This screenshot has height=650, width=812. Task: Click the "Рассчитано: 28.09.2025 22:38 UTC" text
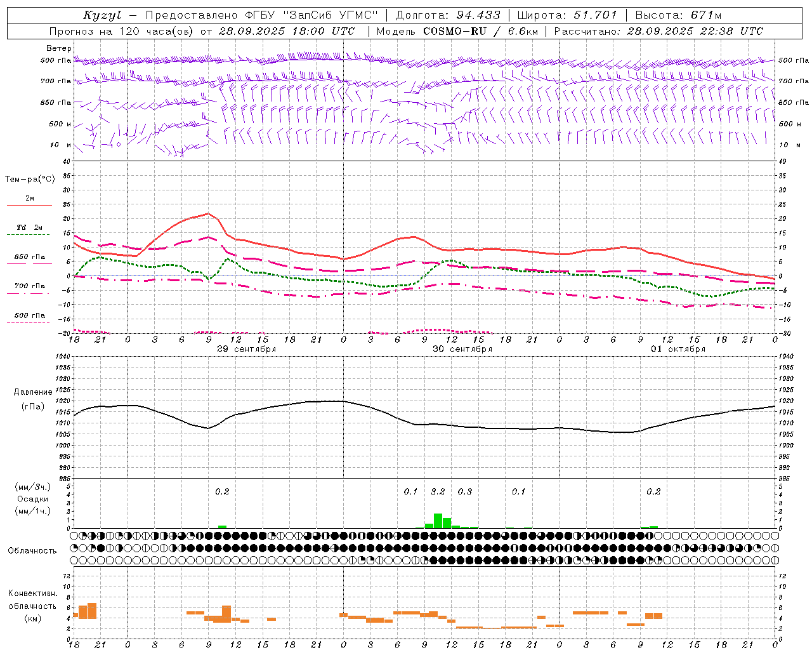pos(658,31)
